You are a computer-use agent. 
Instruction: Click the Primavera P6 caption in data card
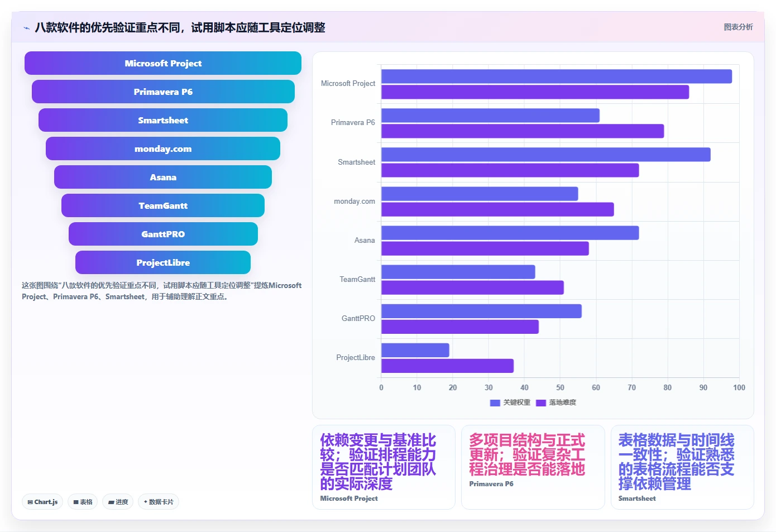(491, 484)
